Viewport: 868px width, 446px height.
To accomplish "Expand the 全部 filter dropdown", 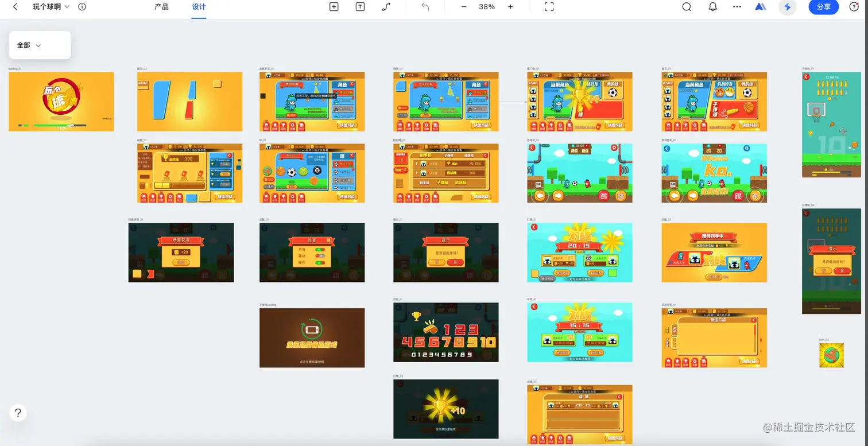I will click(x=40, y=45).
